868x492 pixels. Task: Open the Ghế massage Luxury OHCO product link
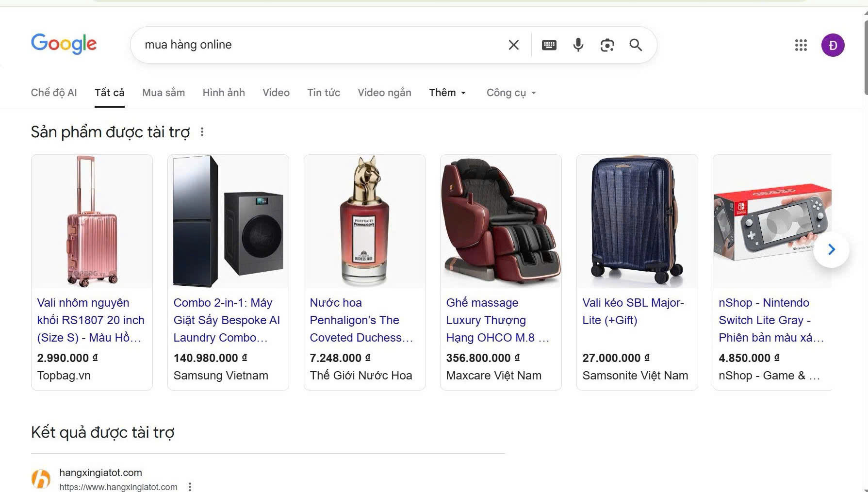pyautogui.click(x=497, y=320)
